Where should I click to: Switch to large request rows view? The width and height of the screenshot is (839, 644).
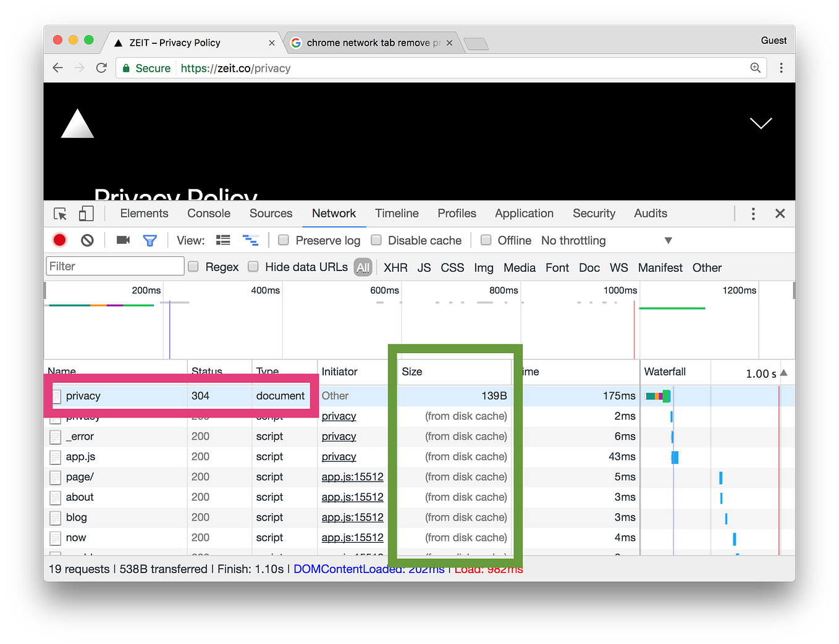[x=223, y=240]
